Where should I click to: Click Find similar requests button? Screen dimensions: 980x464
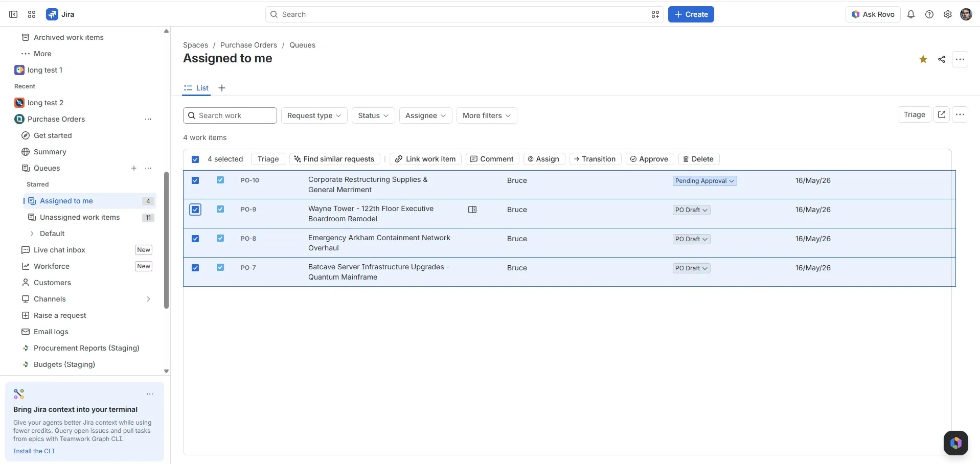(x=335, y=159)
